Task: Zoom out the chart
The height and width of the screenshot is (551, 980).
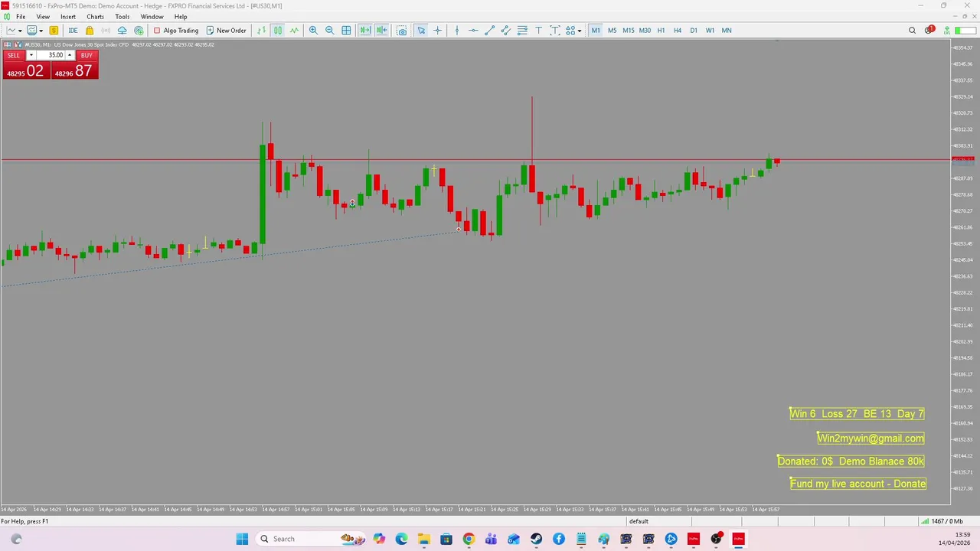Action: 329,31
